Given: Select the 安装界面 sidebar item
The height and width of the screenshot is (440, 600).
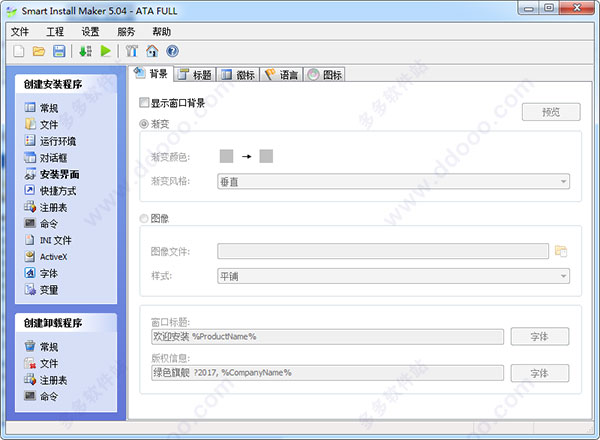Looking at the screenshot, I should click(x=52, y=174).
